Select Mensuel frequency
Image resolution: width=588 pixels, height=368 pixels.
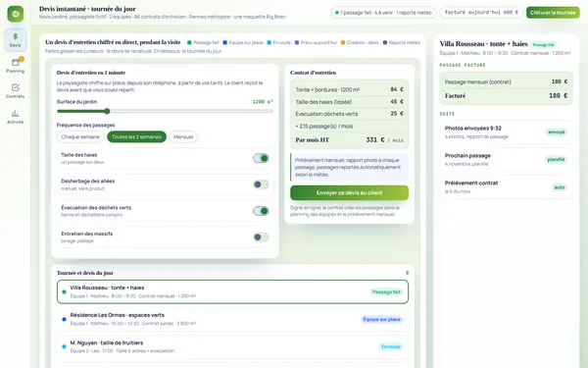click(x=183, y=136)
